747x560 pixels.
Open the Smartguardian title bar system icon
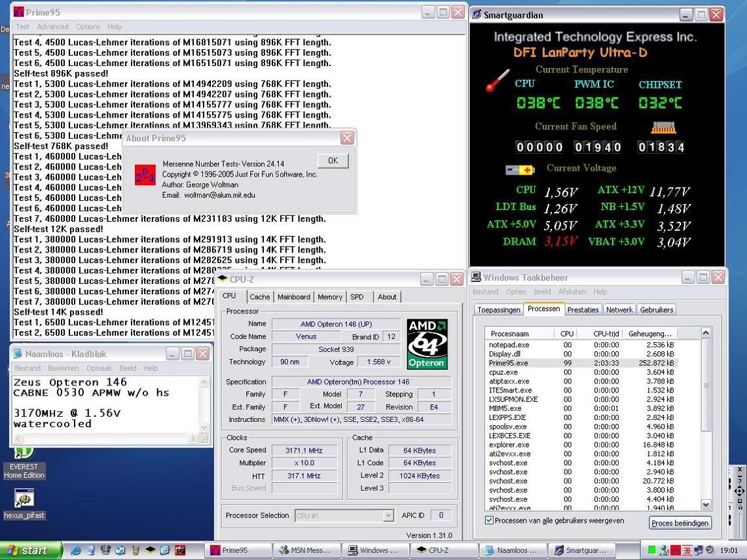tap(476, 15)
